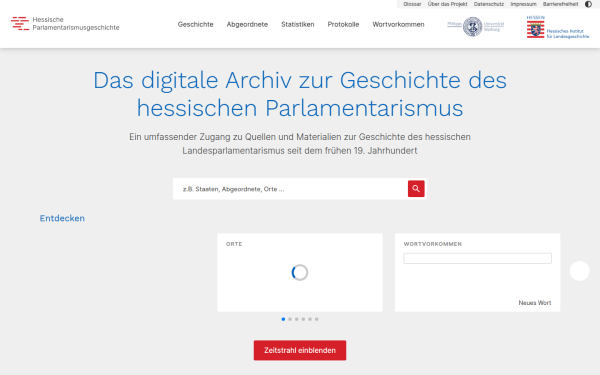Open the Wortvorkommen menu item

click(398, 24)
